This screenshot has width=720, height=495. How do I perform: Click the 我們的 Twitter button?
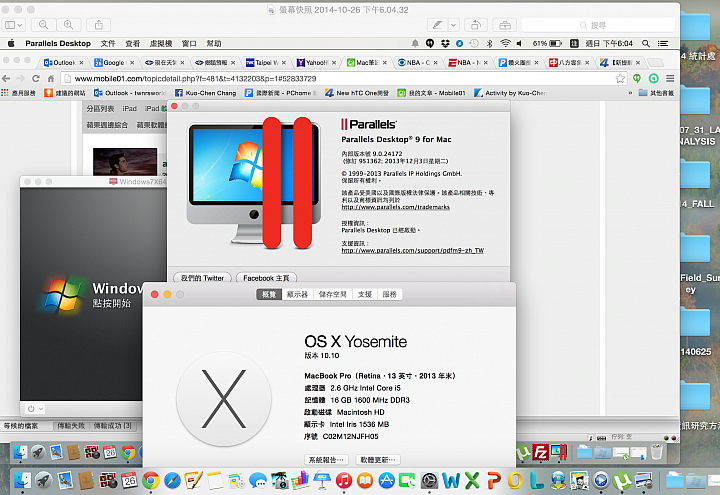(202, 278)
